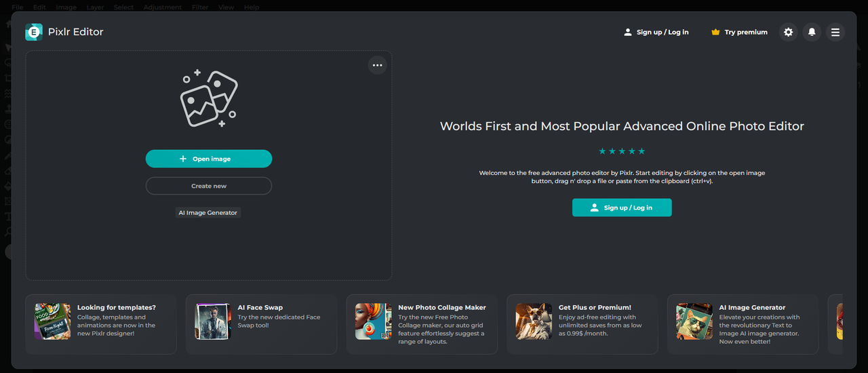This screenshot has width=868, height=373.
Task: Open the AI Image Generator card thumbnail
Action: pyautogui.click(x=695, y=321)
